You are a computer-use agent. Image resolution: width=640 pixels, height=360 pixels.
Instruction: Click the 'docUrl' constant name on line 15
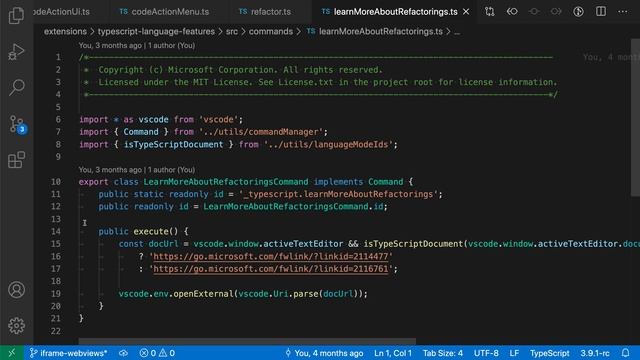coord(163,244)
